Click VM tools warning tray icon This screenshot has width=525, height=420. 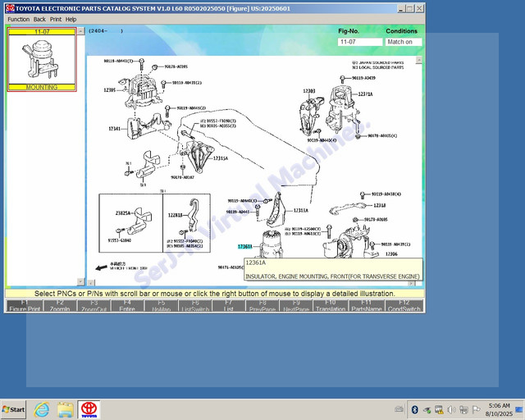coord(439,409)
